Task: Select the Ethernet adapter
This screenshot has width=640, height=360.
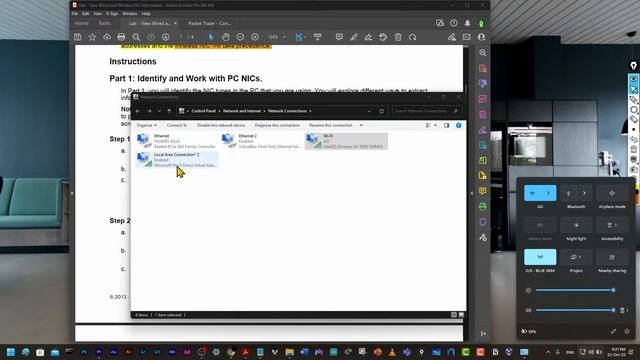Action: click(x=176, y=141)
